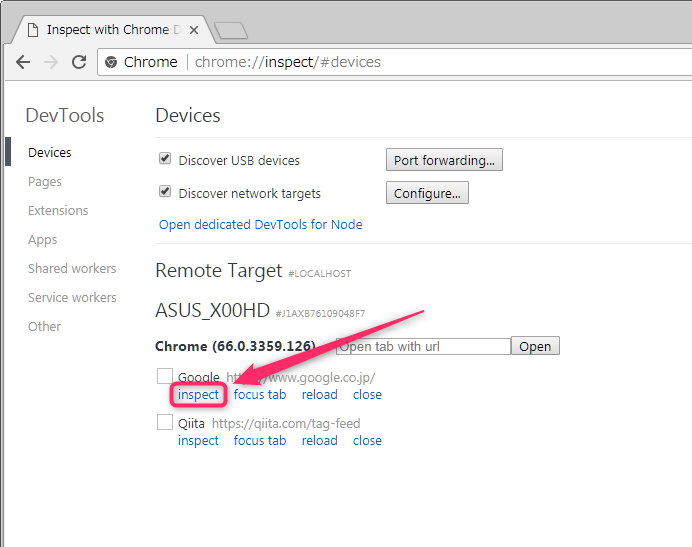Click focus tab for Google
The image size is (692, 547).
[260, 394]
